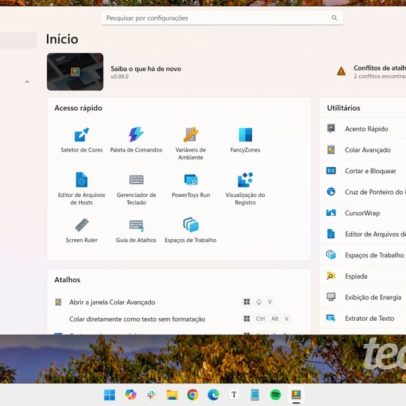Image resolution: width=406 pixels, height=406 pixels.
Task: Open Copilot from the taskbar
Action: [130, 395]
